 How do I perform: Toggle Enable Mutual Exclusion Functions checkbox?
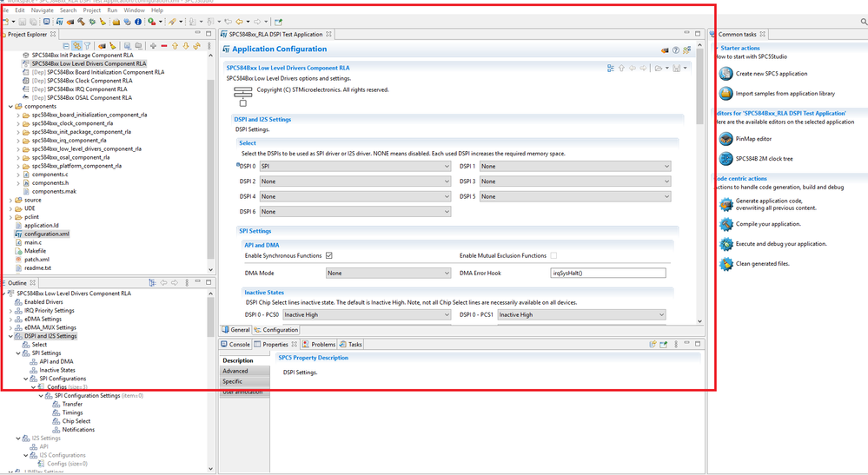tap(553, 255)
